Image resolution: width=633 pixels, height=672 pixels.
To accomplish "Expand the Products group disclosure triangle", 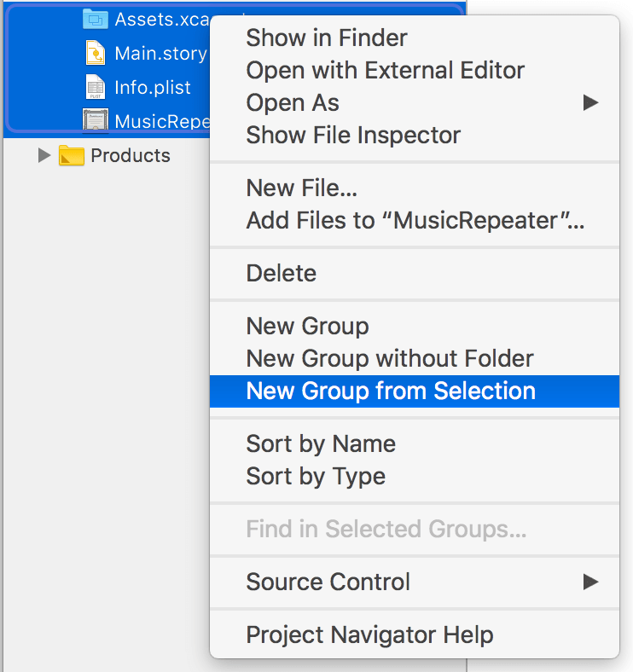I will [x=44, y=155].
